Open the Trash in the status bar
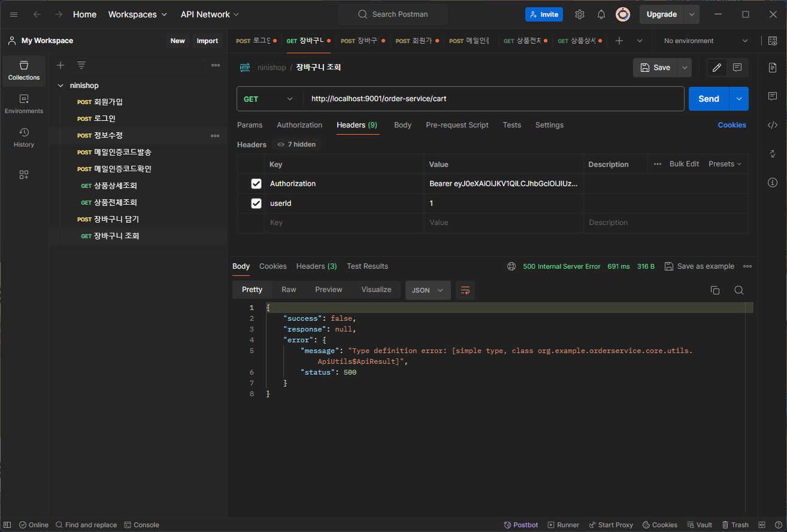 [x=735, y=525]
